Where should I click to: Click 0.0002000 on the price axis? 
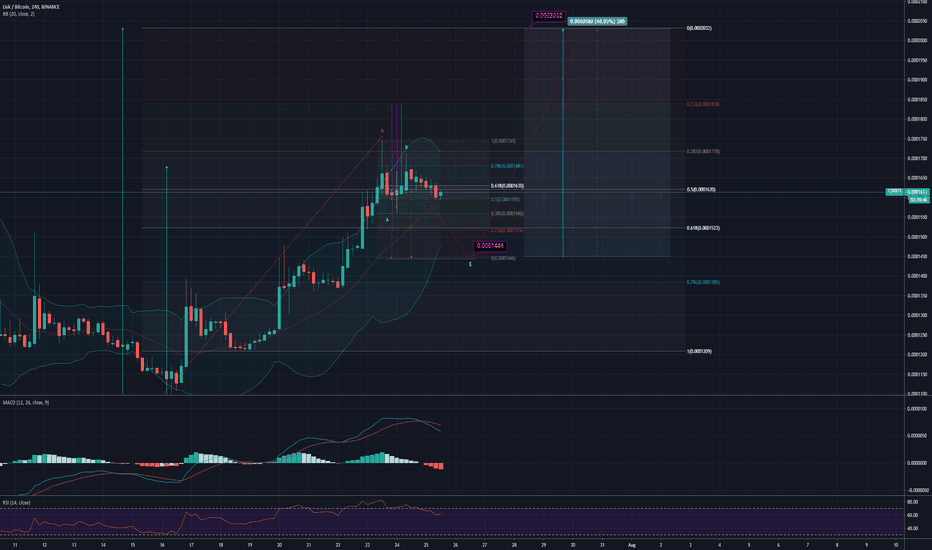point(918,40)
